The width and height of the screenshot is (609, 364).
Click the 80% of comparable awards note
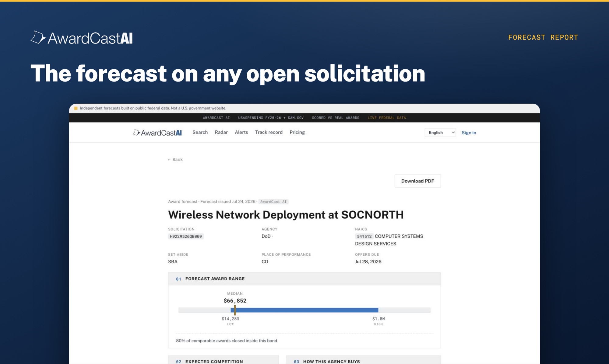pos(227,341)
